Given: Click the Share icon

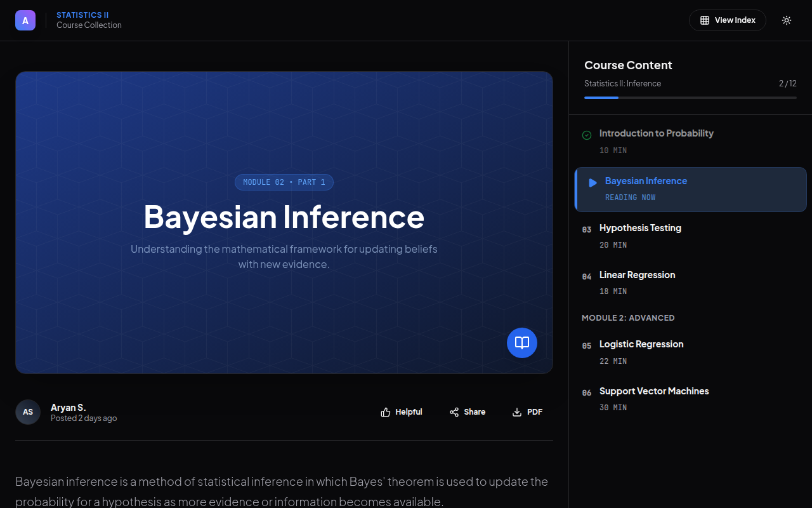Looking at the screenshot, I should coord(454,412).
